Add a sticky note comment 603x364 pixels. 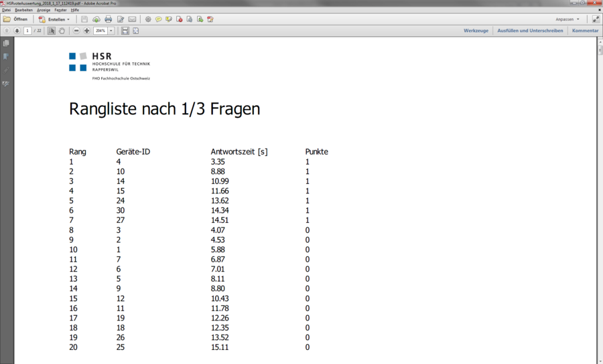click(x=159, y=19)
